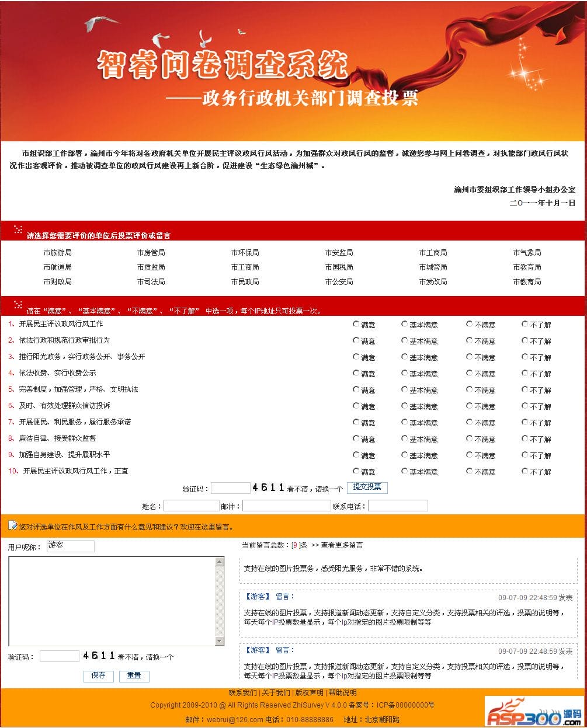Select the 市公安局 department link

[340, 281]
